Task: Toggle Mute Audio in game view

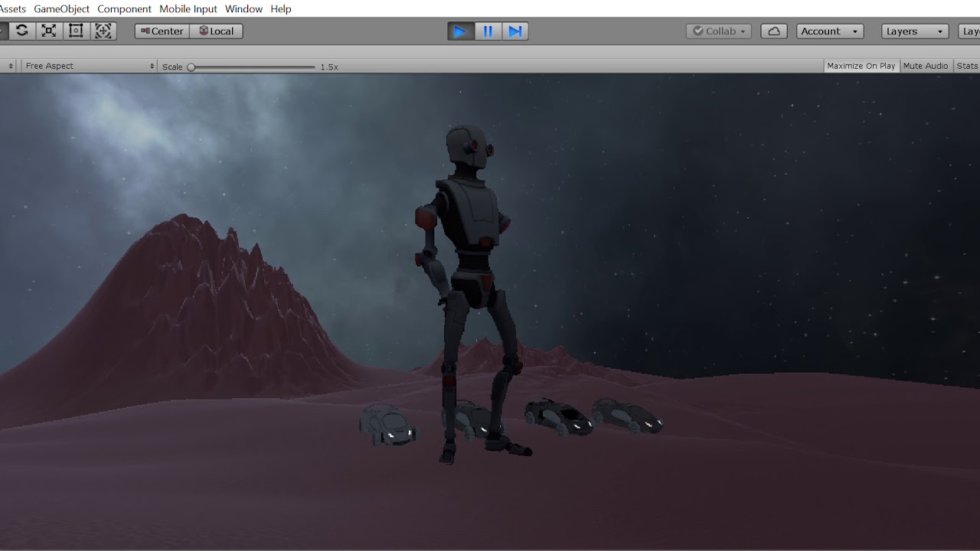Action: (x=926, y=66)
